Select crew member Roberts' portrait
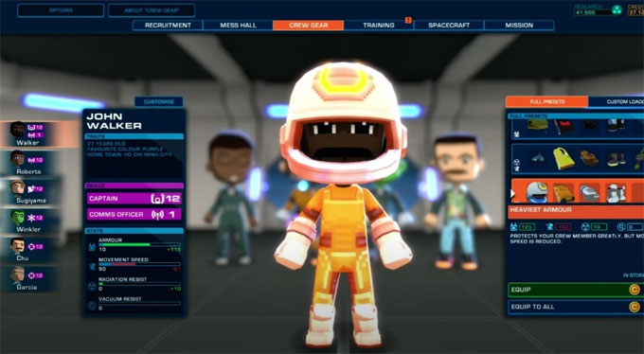 coord(18,158)
